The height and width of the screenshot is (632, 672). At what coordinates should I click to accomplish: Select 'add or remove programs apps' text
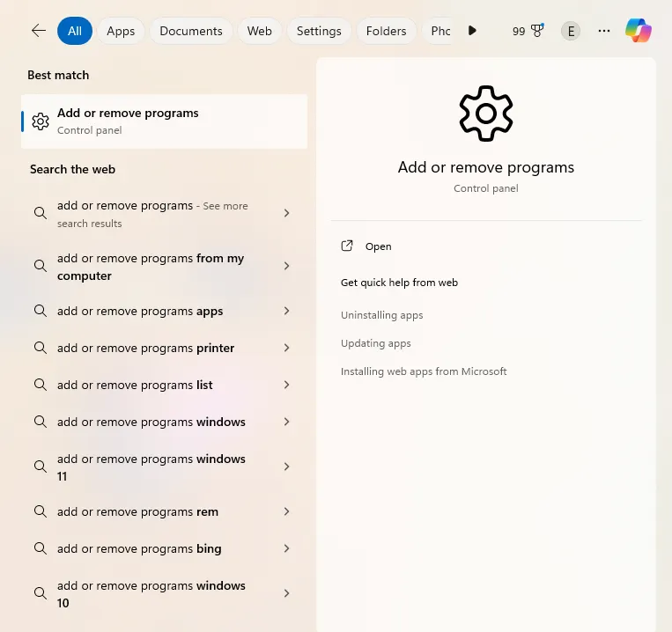click(x=140, y=311)
